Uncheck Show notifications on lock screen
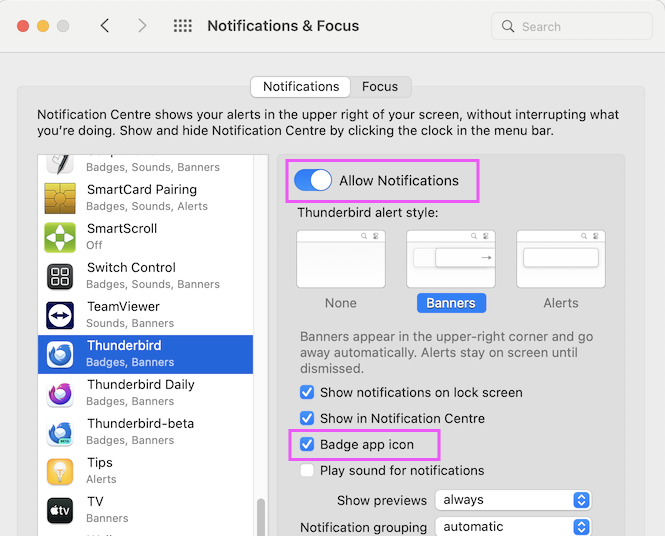Screen dimensions: 665x536 (307, 392)
